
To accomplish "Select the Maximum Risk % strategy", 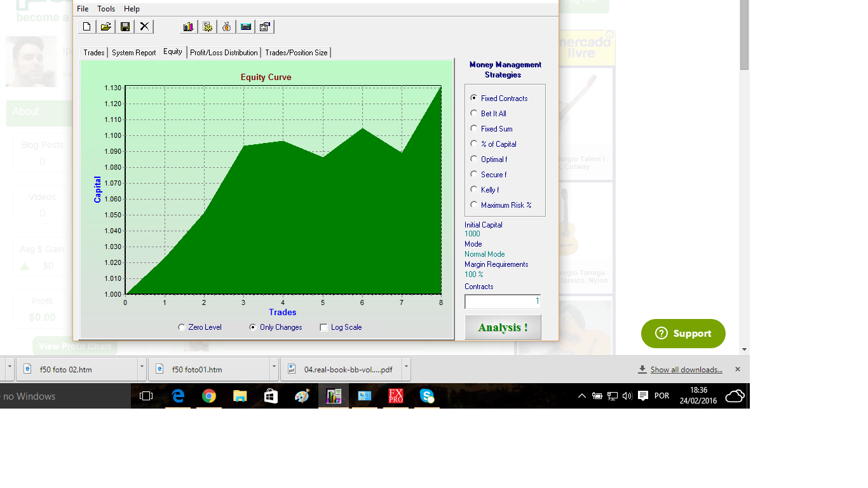I will (501, 205).
